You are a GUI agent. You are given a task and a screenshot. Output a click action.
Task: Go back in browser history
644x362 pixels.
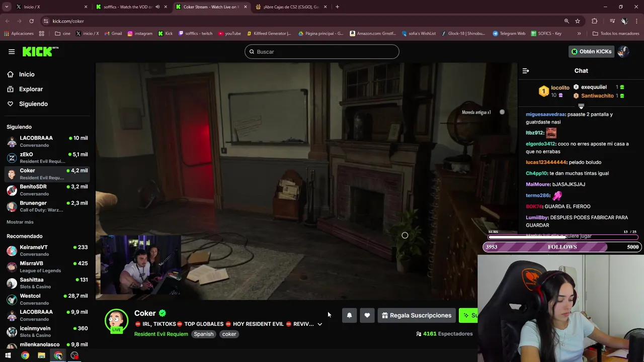8,21
